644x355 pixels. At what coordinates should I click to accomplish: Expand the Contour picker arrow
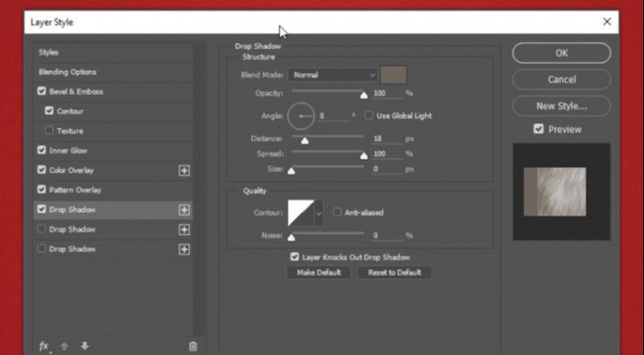point(319,213)
